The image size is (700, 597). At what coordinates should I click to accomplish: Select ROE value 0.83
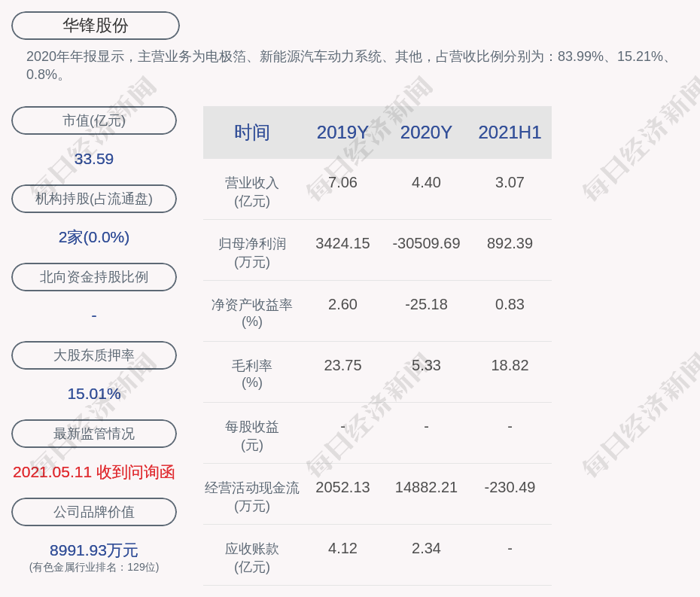510,305
